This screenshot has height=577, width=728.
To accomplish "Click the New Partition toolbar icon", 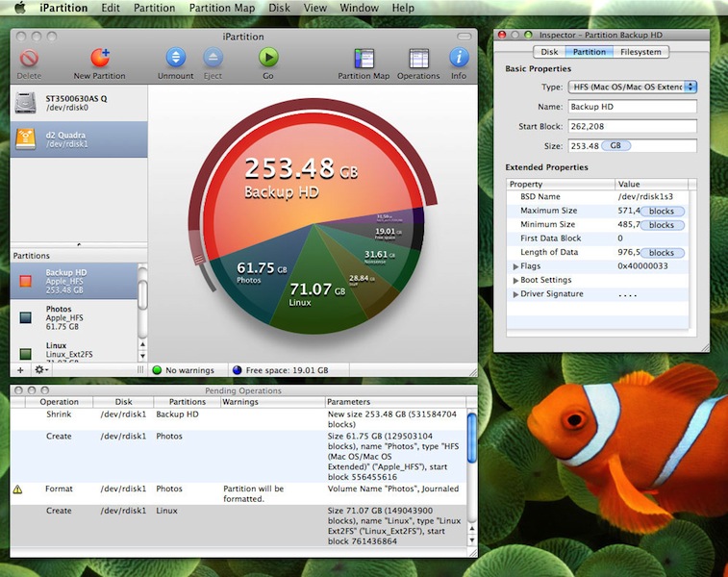I will click(x=99, y=59).
